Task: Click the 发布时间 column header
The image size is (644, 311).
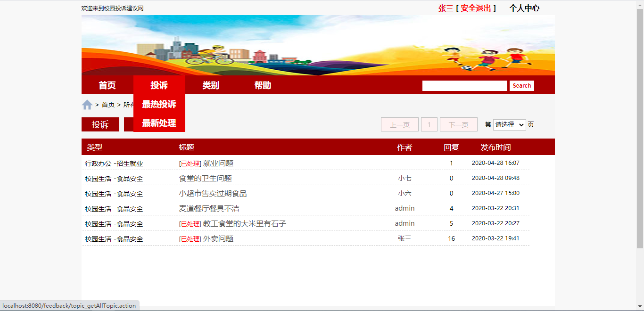Action: 495,147
